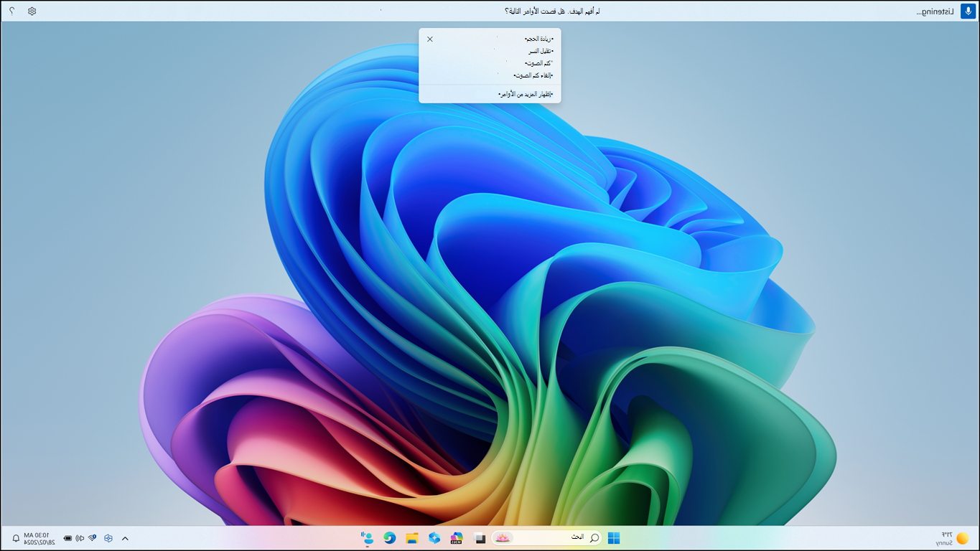980x551 pixels.
Task: Open the notification bell icon
Action: [x=16, y=538]
